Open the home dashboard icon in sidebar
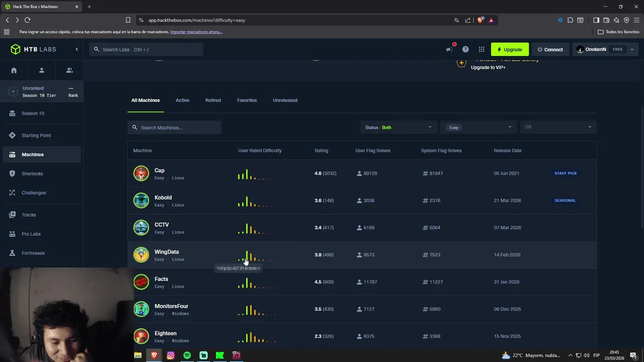The image size is (644, 362). point(14,70)
